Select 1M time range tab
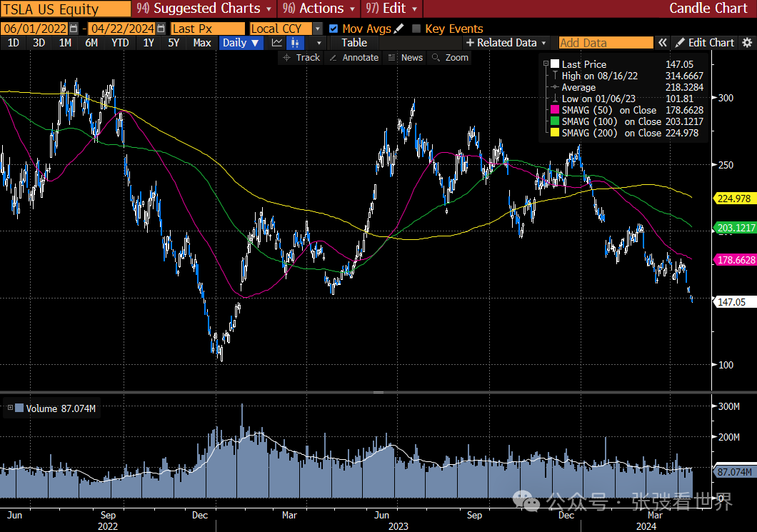Image resolution: width=757 pixels, height=532 pixels. (x=65, y=42)
